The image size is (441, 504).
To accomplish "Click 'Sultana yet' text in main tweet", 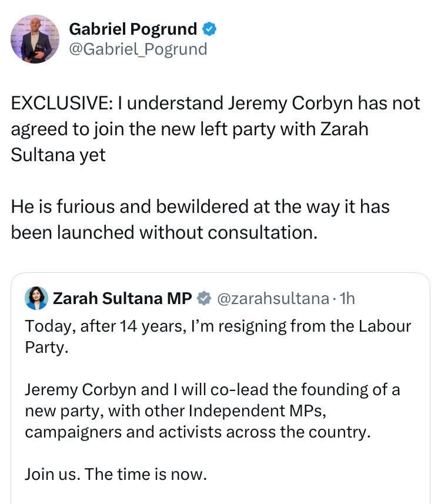I will click(x=58, y=155).
